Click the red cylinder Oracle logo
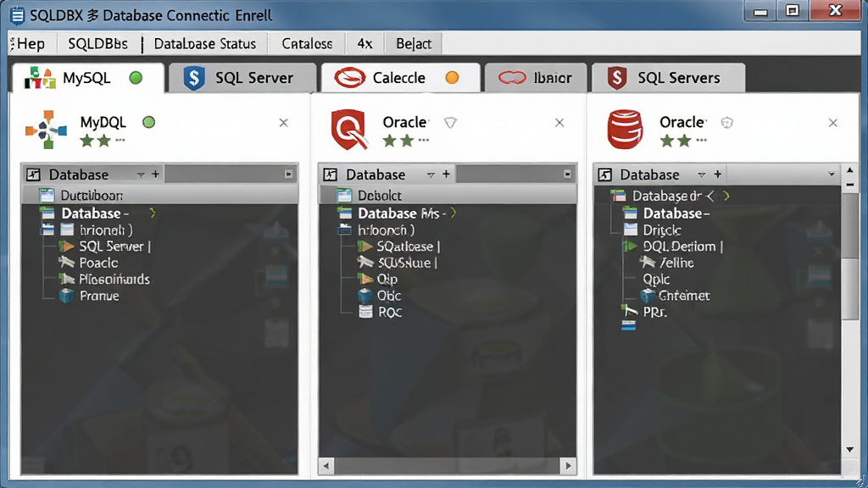 [625, 130]
